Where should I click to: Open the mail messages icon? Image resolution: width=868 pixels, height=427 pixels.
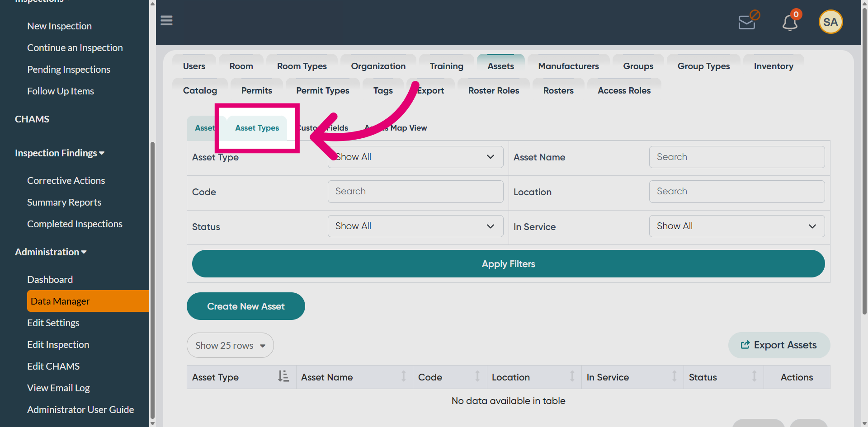tap(748, 21)
